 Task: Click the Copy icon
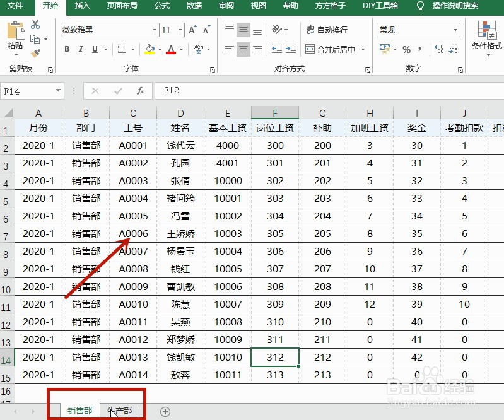(x=35, y=39)
